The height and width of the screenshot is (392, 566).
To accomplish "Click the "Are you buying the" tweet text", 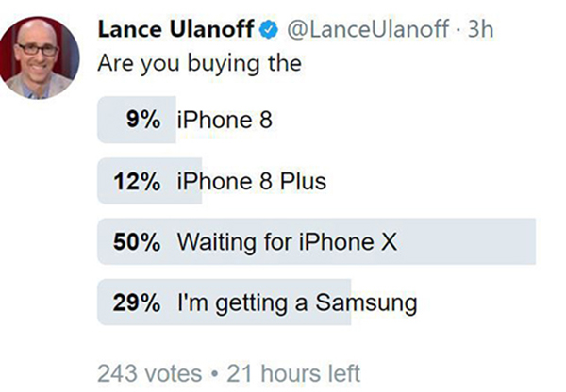I will [200, 66].
